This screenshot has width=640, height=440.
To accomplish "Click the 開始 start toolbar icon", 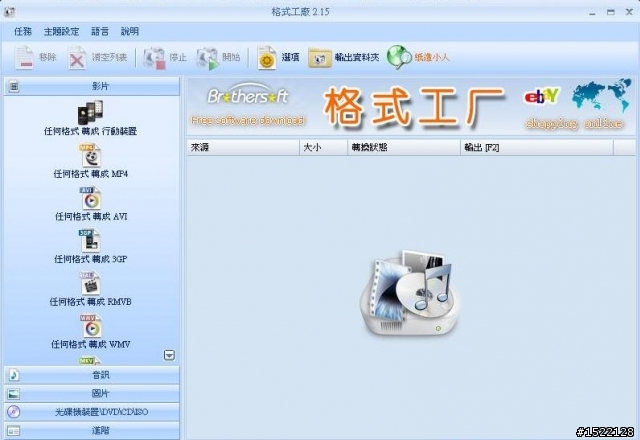I will click(x=207, y=58).
